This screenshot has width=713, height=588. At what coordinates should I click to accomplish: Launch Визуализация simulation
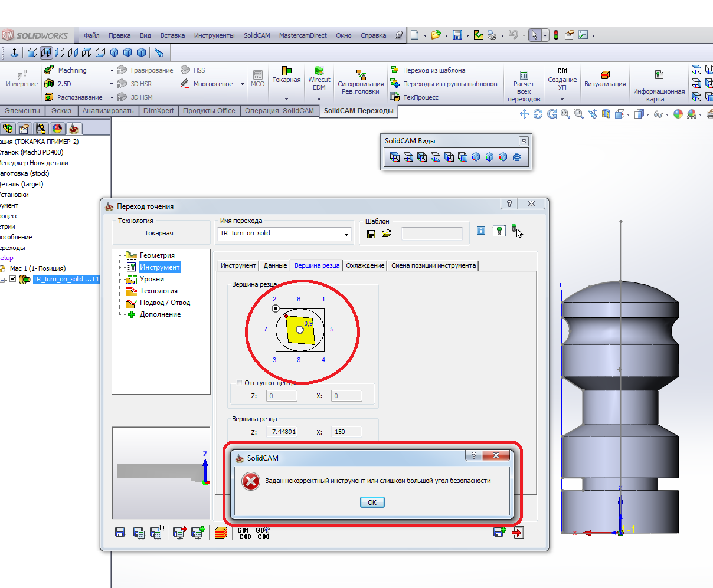coord(605,78)
